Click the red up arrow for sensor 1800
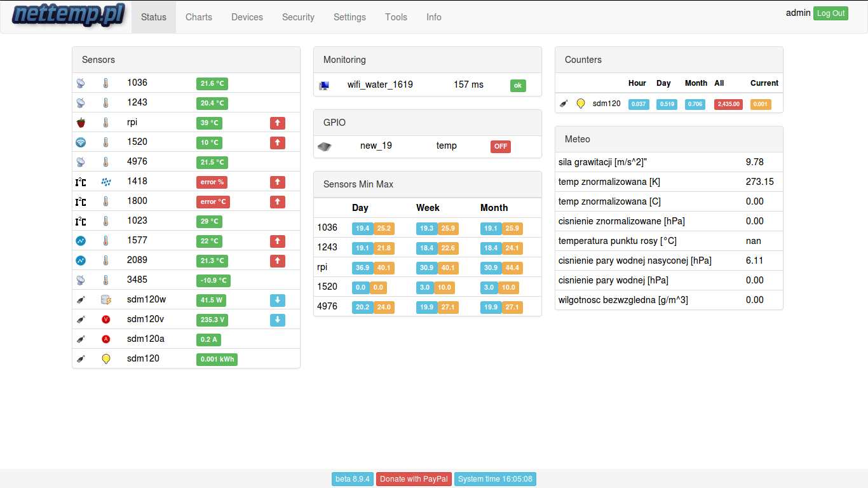 click(278, 202)
